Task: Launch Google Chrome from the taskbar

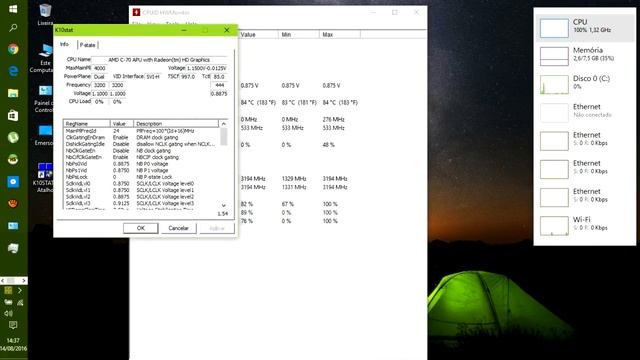Action: click(13, 49)
